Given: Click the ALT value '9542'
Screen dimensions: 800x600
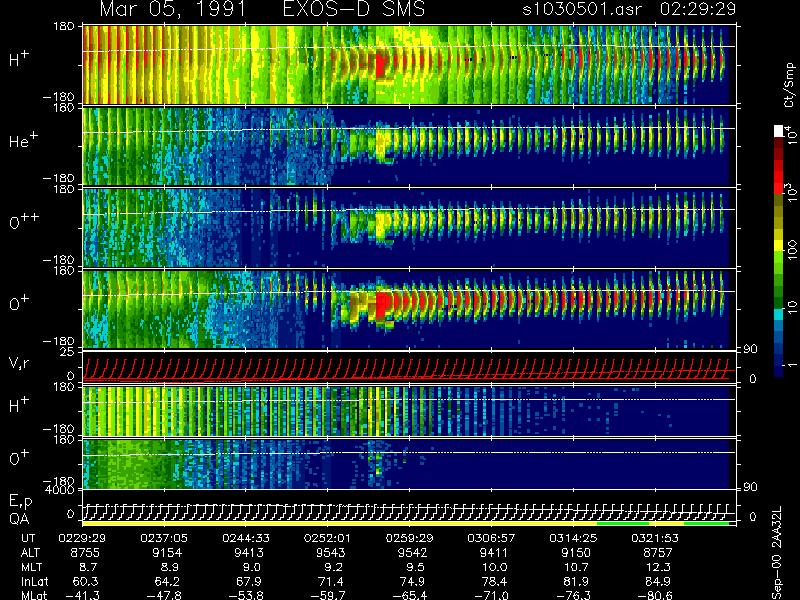Looking at the screenshot, I should [x=413, y=553].
